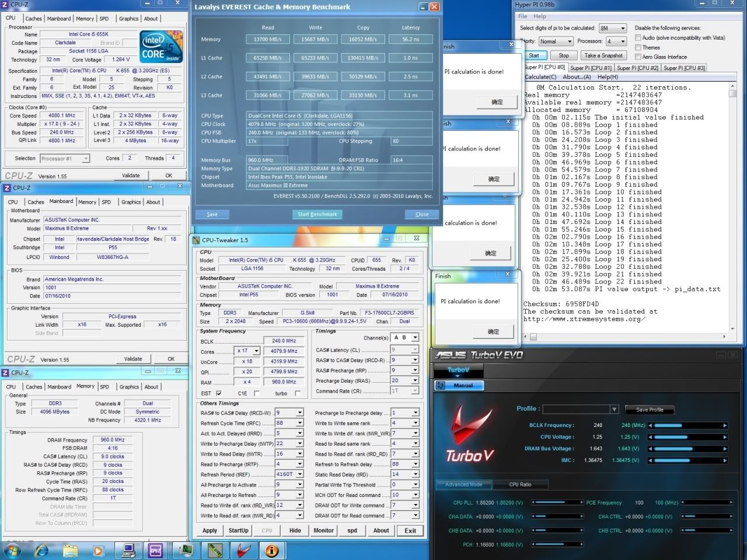Open the CPU Ratio tab in TurboV

coord(520,484)
